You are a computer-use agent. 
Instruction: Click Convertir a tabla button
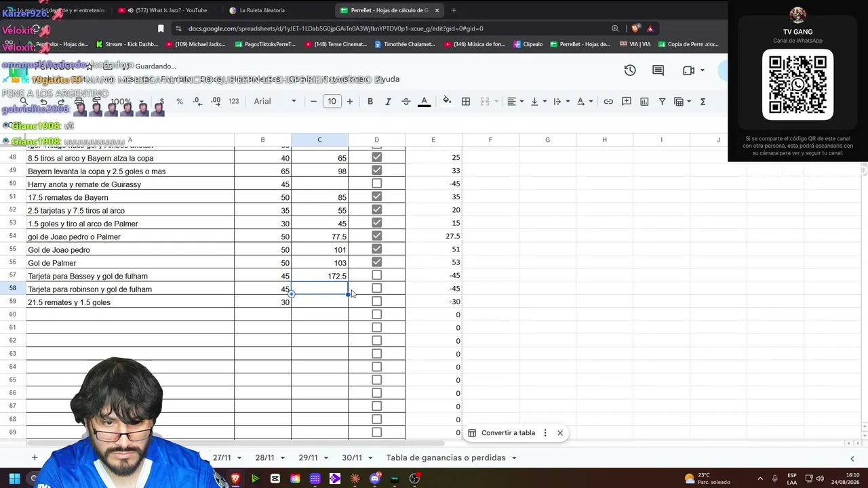[x=501, y=433]
